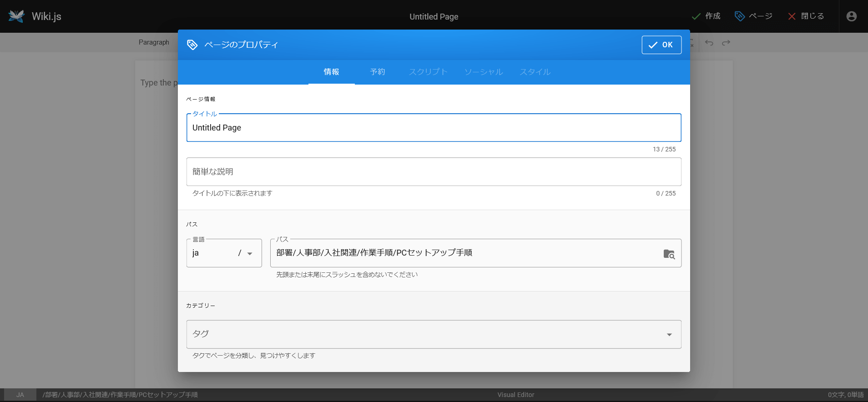
Task: Switch to the スタイル tab
Action: [x=535, y=72]
